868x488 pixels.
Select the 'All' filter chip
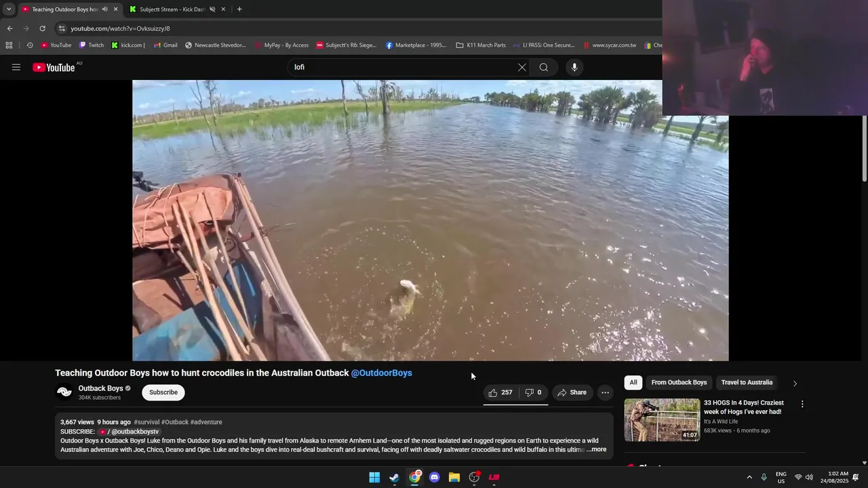pyautogui.click(x=633, y=382)
